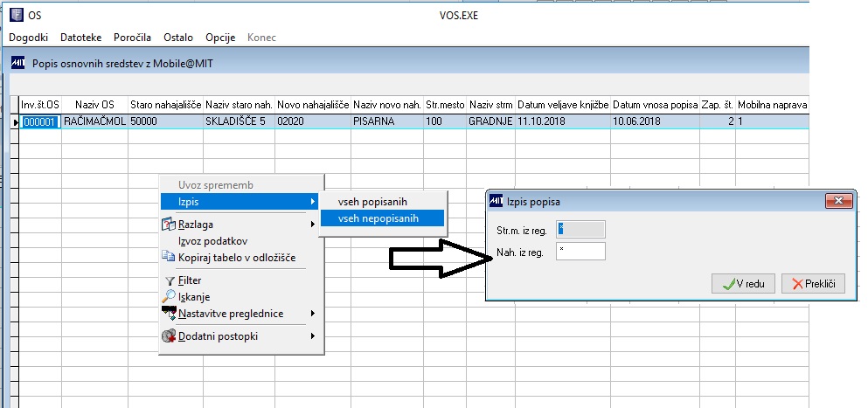The width and height of the screenshot is (868, 408).
Task: Expand Nastavitve preglednice submenu arrow
Action: (x=313, y=314)
